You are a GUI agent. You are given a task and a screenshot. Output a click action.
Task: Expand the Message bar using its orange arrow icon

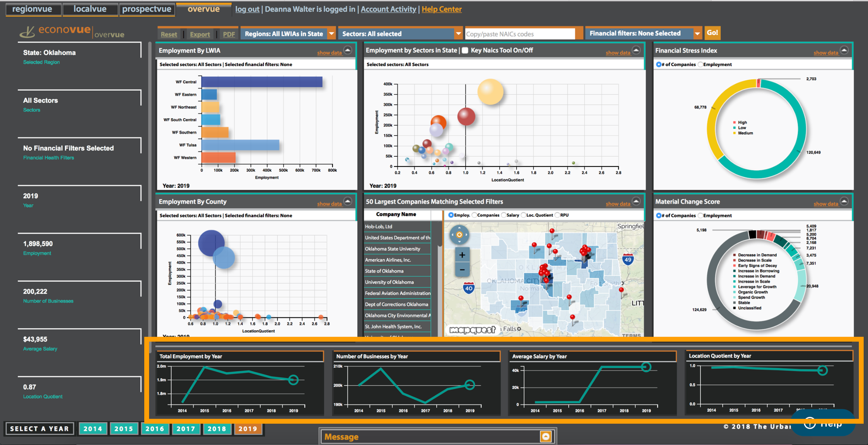click(x=546, y=436)
